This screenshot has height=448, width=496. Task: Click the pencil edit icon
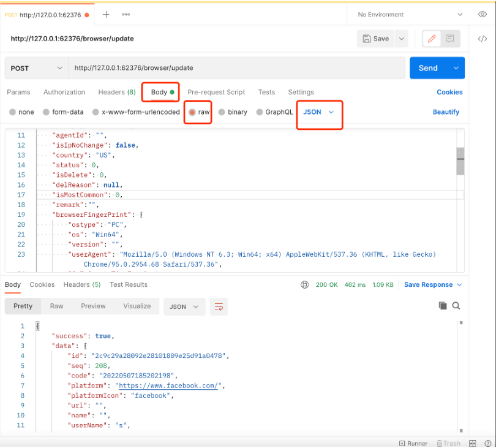pos(432,39)
